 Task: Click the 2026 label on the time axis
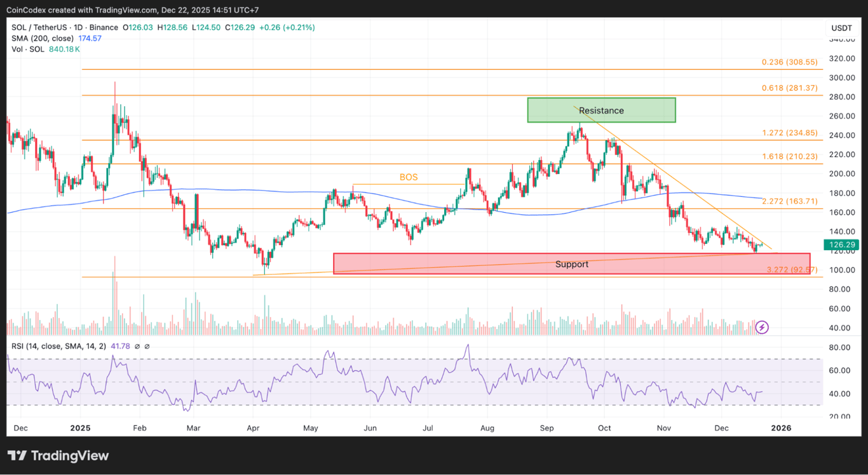[x=781, y=428]
